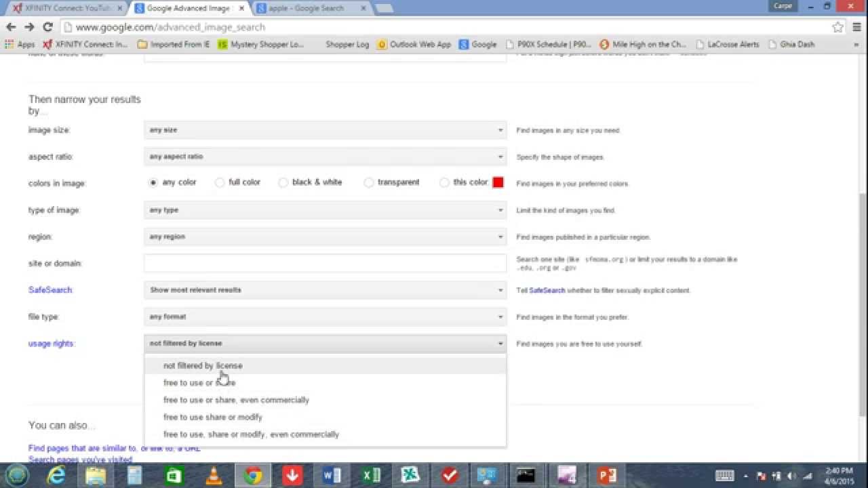Open the aspect ratio dropdown
The width and height of the screenshot is (868, 488).
(x=325, y=157)
